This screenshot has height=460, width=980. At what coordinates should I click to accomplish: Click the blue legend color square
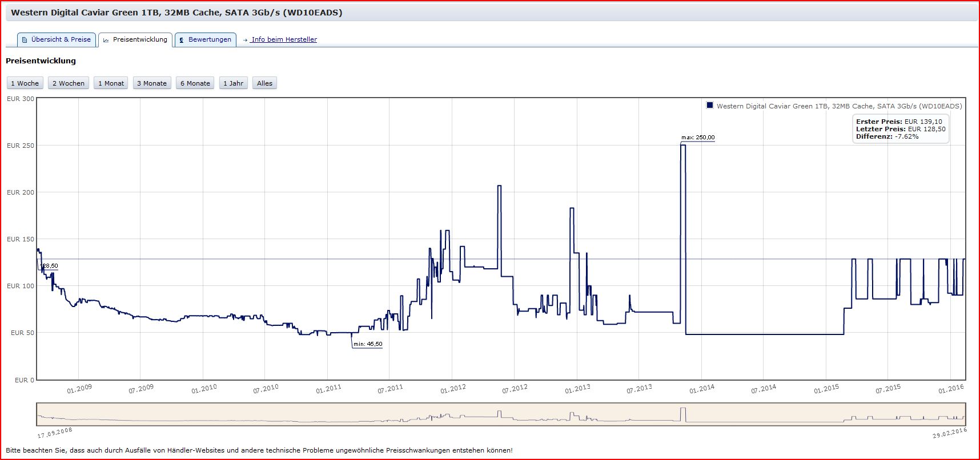click(x=710, y=106)
